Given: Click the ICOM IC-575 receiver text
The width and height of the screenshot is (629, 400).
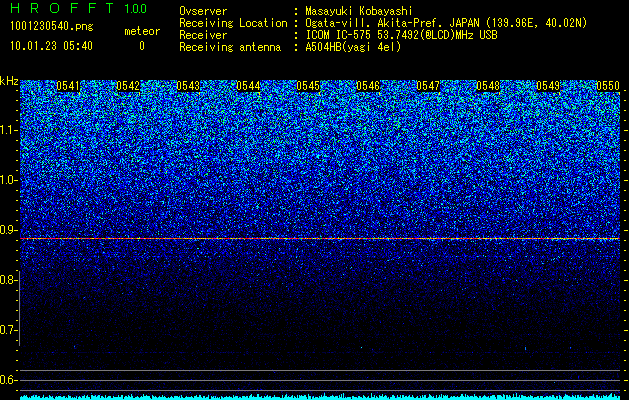Looking at the screenshot, I should pyautogui.click(x=401, y=35).
